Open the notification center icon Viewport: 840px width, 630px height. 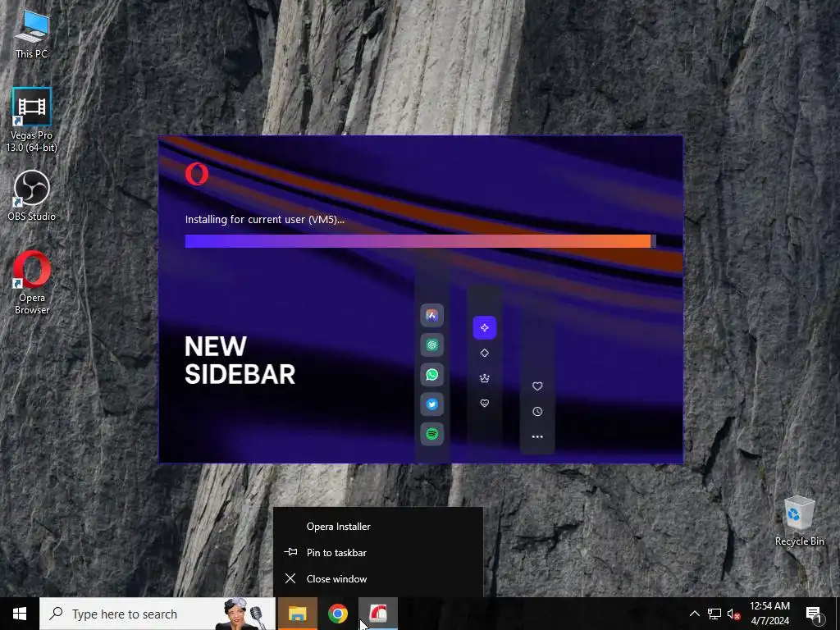814,614
